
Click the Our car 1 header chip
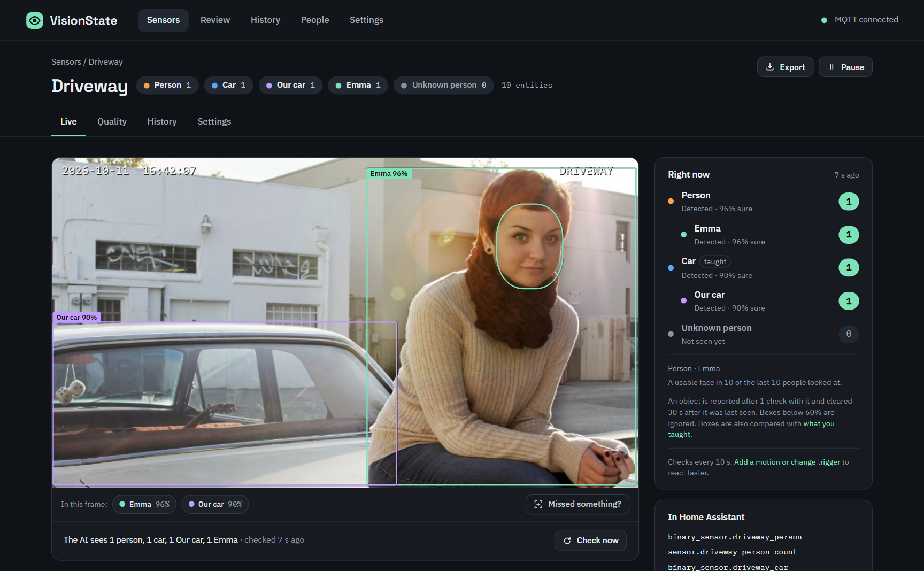click(x=290, y=85)
